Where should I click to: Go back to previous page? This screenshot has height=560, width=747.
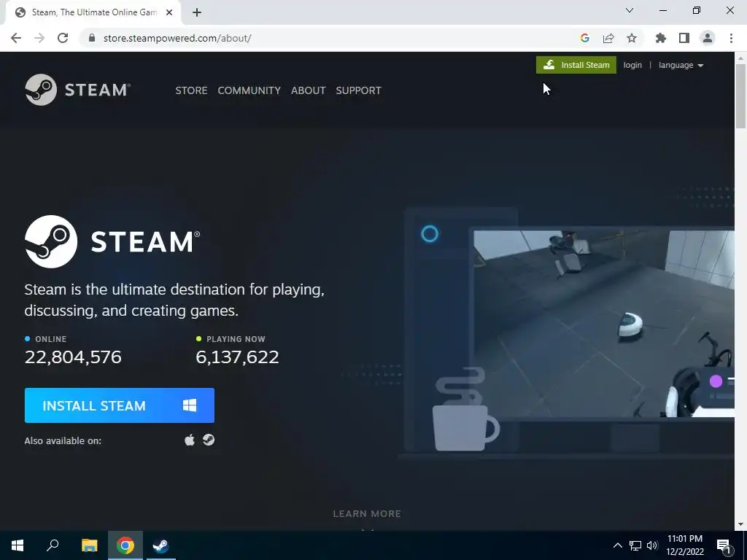click(x=16, y=38)
